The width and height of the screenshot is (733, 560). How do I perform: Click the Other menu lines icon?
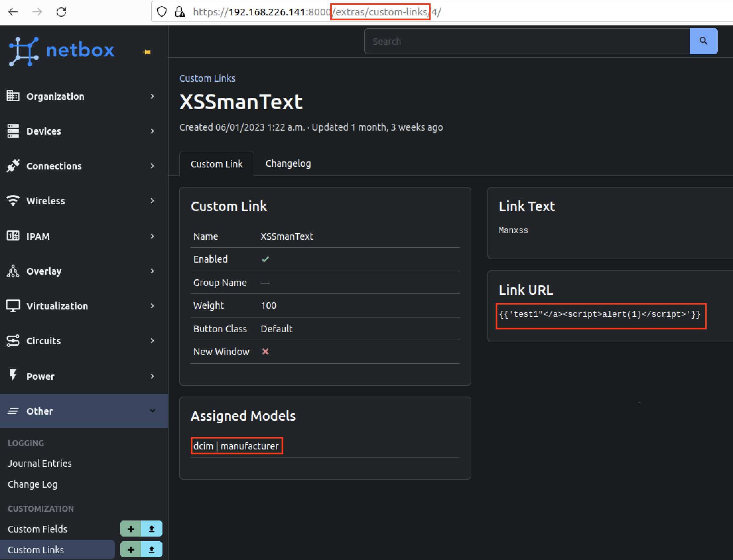(13, 411)
